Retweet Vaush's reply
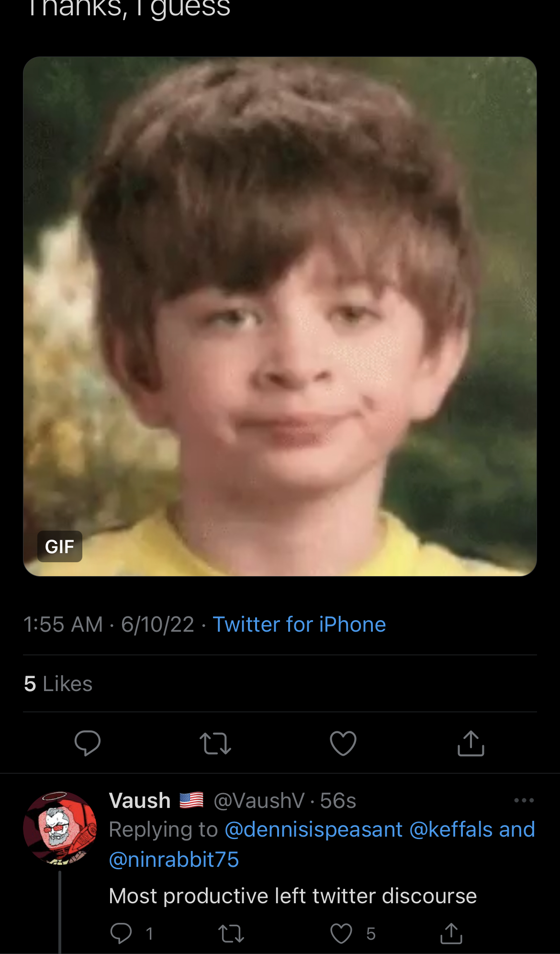This screenshot has width=560, height=954. (x=231, y=933)
